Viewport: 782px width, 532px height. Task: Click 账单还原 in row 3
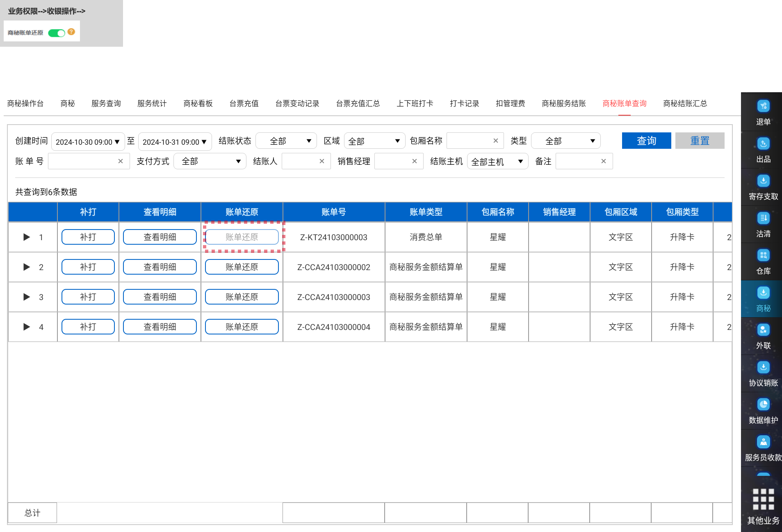tap(242, 297)
